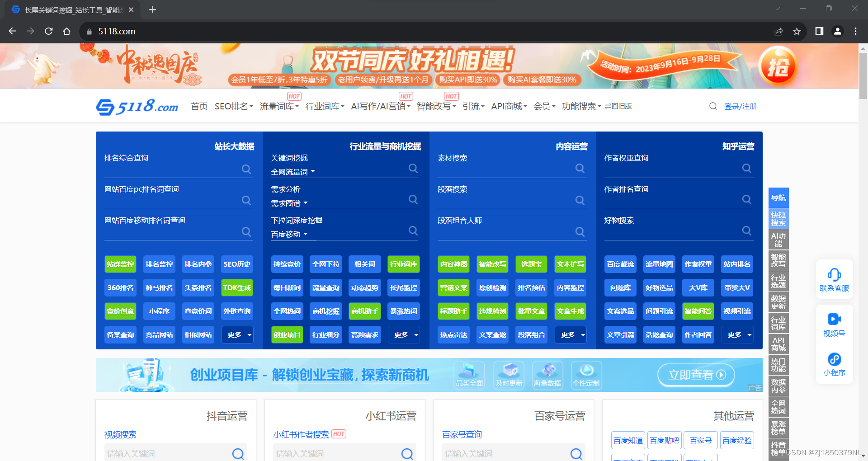Click the 创业项目 button

tap(287, 335)
